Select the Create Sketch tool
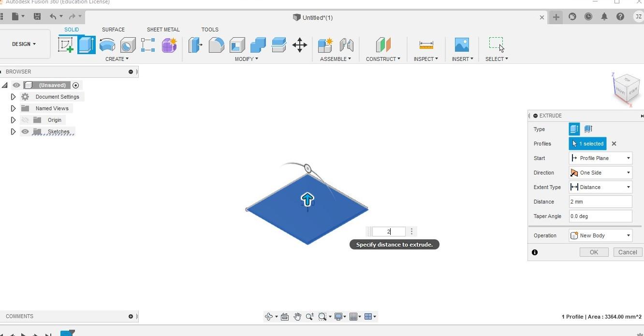The image size is (644, 336). click(x=66, y=45)
